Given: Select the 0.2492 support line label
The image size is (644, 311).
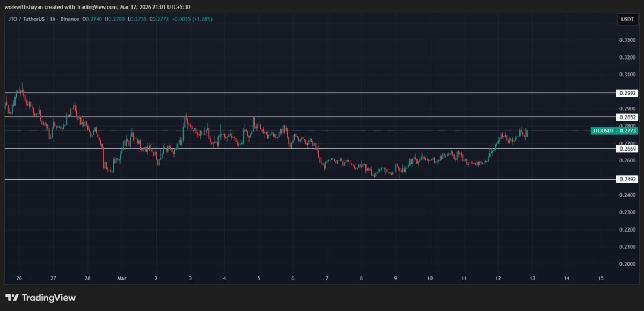Looking at the screenshot, I should [626, 179].
